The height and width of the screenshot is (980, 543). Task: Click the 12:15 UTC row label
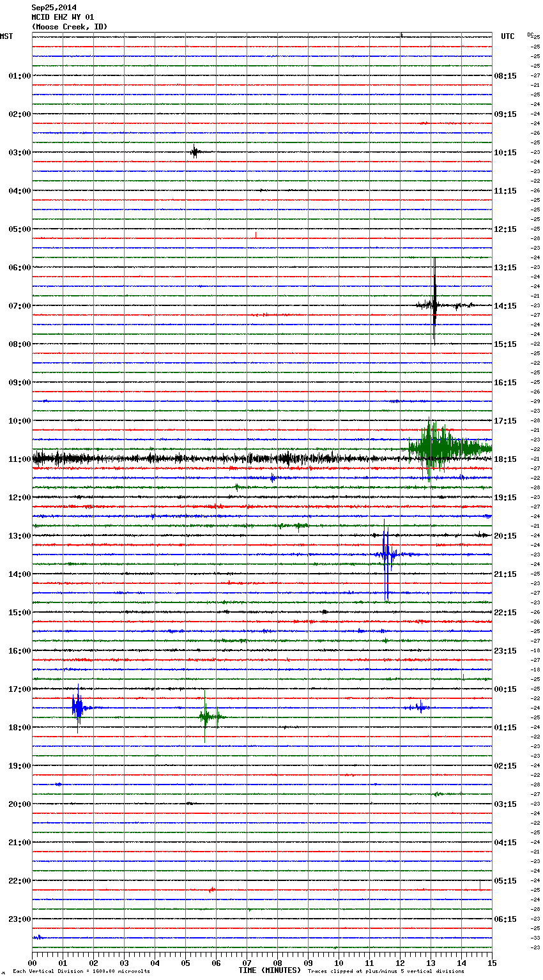click(x=505, y=229)
